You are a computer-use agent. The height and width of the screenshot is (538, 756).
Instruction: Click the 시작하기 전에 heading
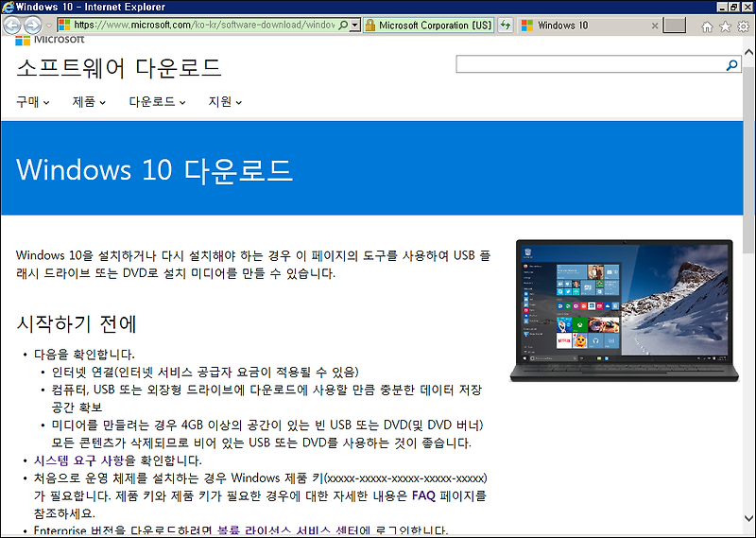tap(77, 323)
